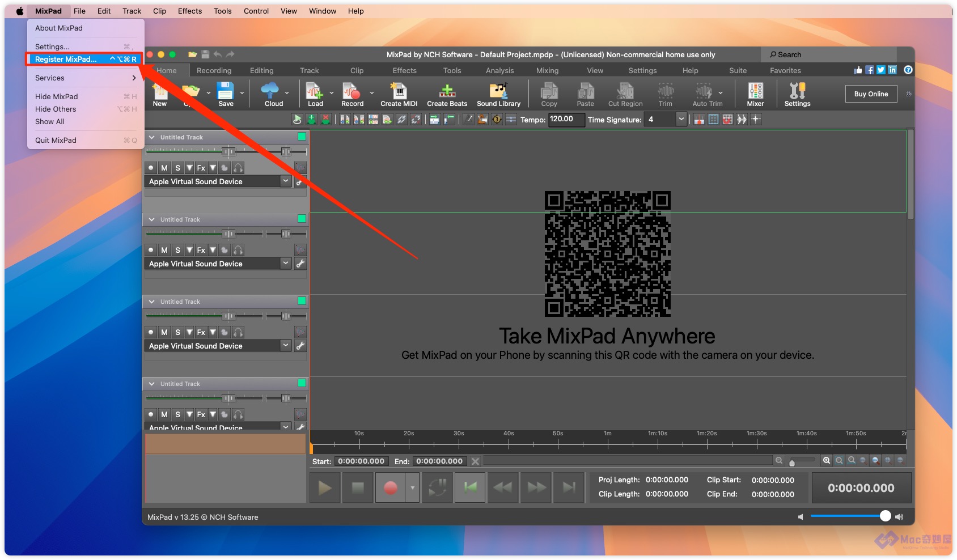Adjust the master volume slider
The image size is (957, 560).
tap(885, 516)
